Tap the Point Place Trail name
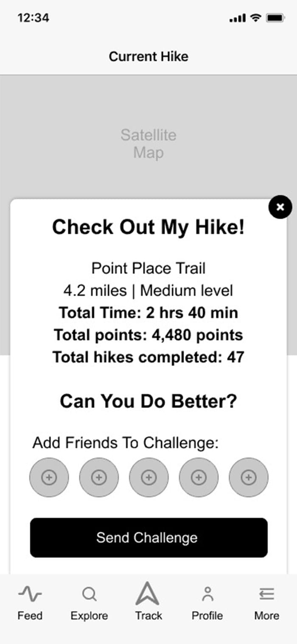 tap(148, 268)
